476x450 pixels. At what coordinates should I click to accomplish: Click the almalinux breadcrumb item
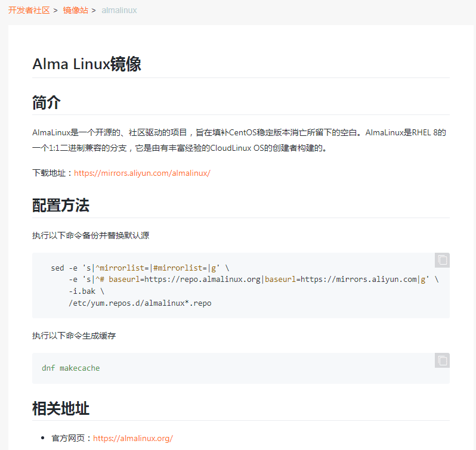119,10
